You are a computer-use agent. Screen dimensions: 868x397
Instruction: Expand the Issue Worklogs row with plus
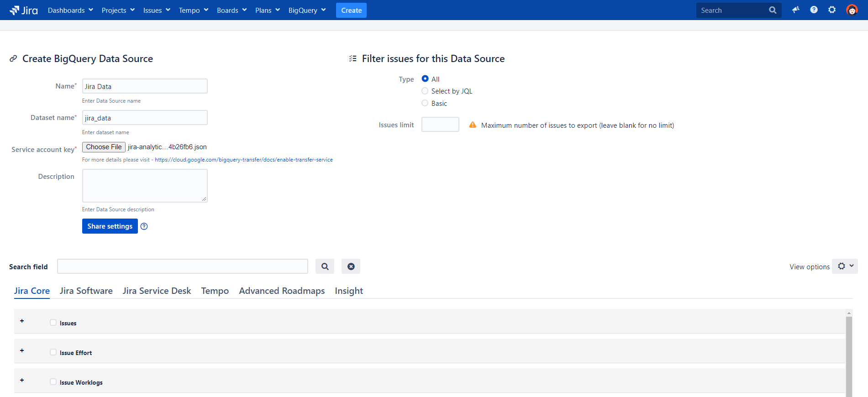tap(22, 380)
